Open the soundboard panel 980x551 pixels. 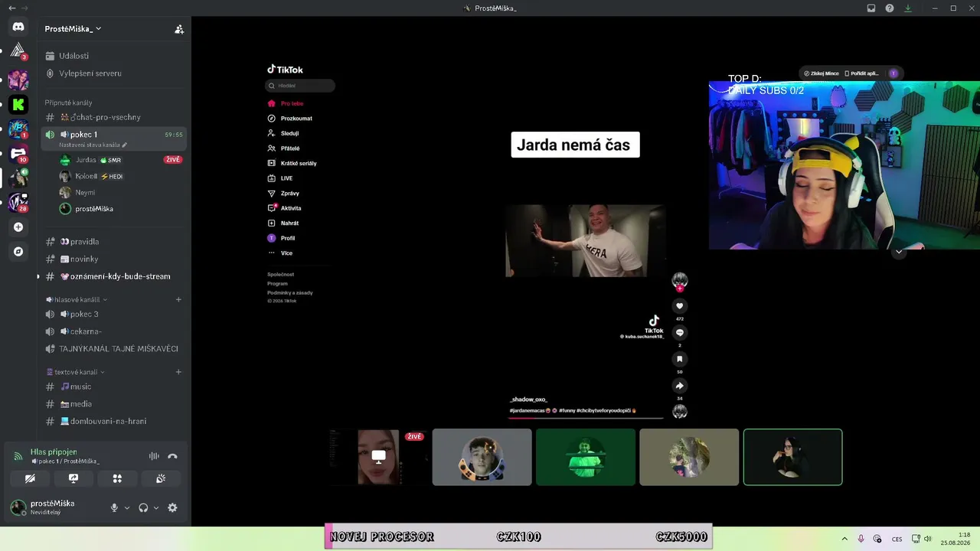161,478
